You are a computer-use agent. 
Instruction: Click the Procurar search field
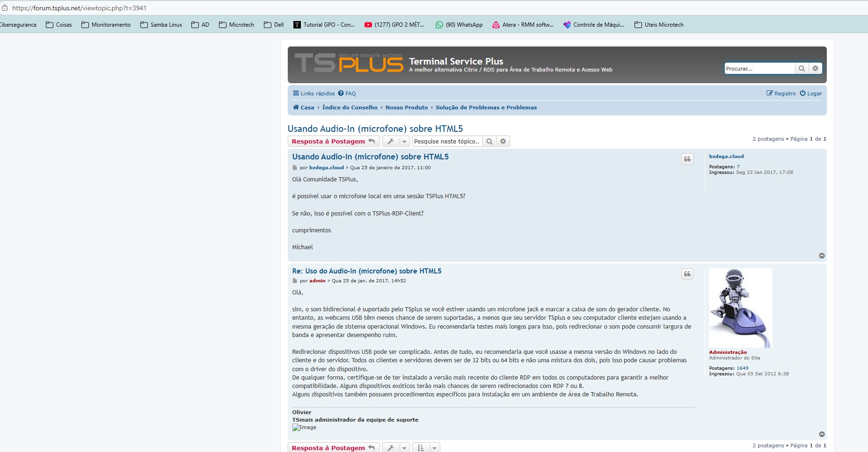759,68
